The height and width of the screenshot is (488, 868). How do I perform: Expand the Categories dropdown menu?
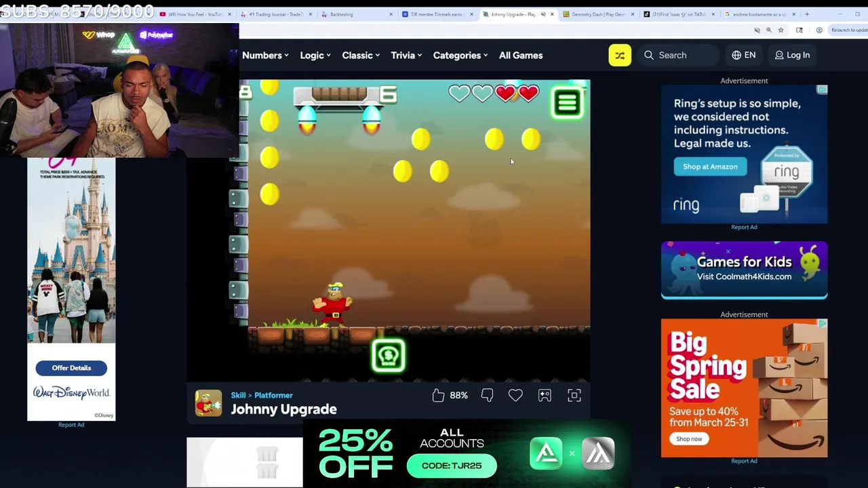[460, 56]
